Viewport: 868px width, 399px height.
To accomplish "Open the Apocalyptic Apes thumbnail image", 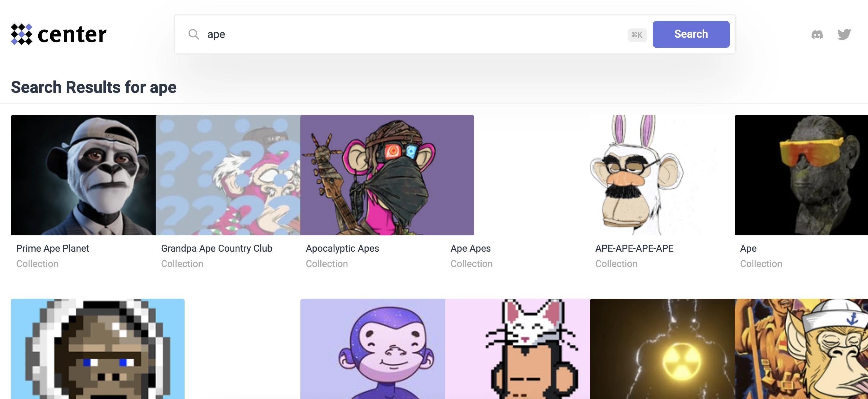I will tap(387, 175).
